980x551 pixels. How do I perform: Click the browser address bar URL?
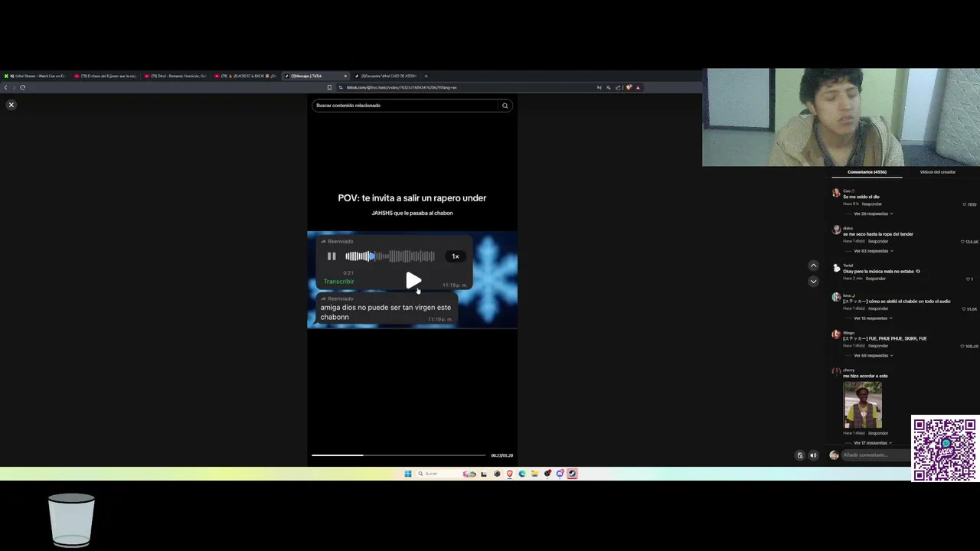(401, 87)
